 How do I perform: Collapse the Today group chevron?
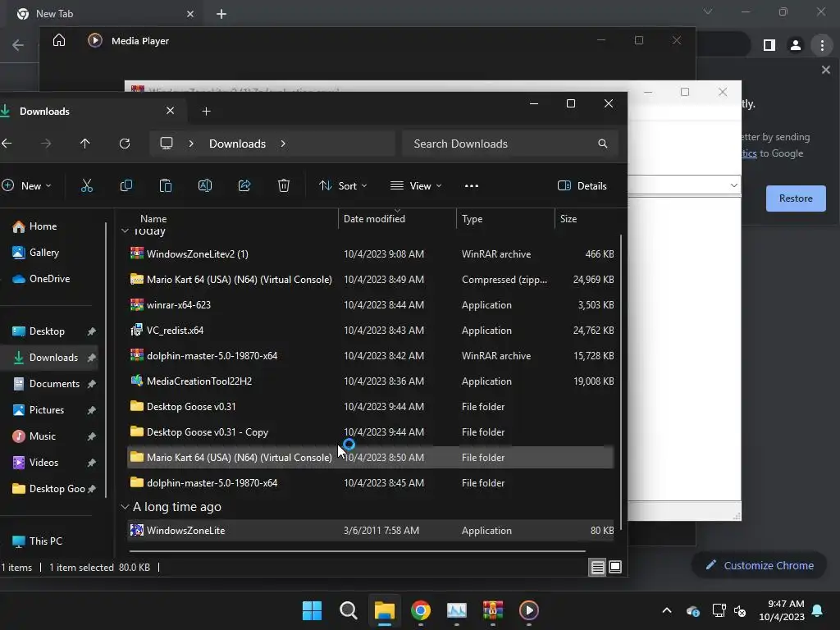click(125, 231)
